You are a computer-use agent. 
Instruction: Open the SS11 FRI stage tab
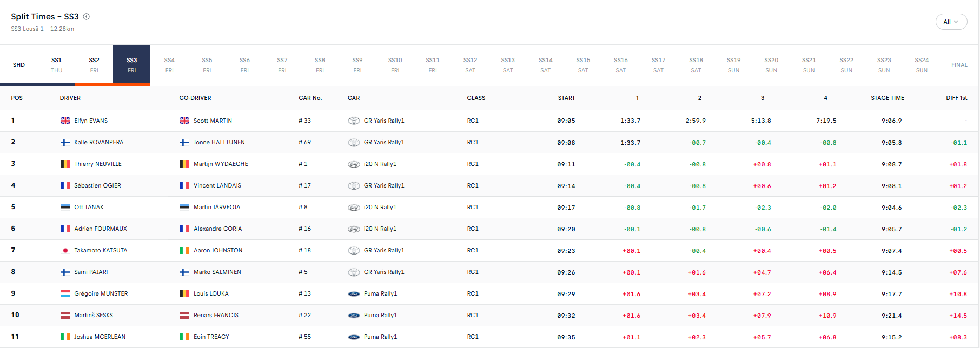pos(433,65)
